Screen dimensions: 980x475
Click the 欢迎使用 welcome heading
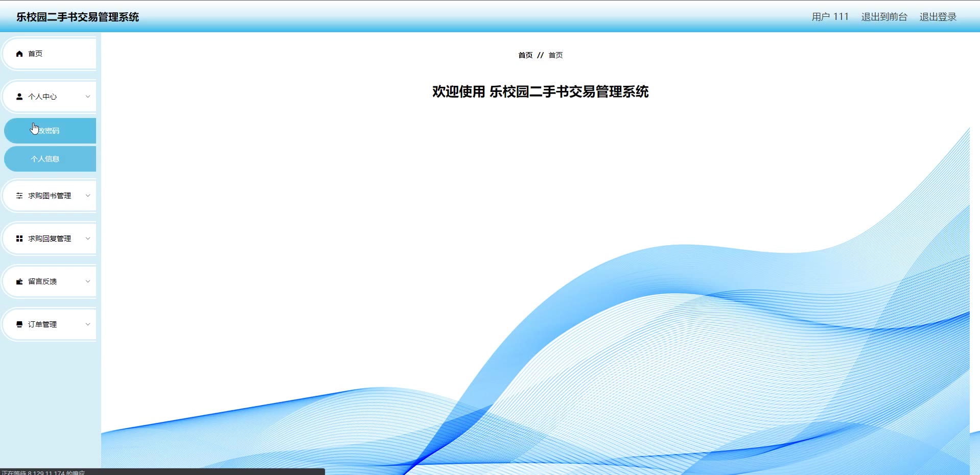pyautogui.click(x=541, y=92)
